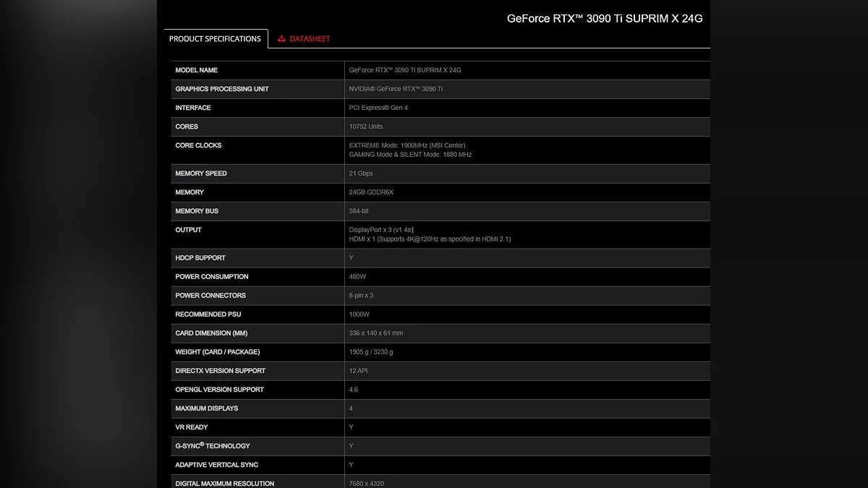Click the PCI Express Gen 4 value

pos(378,108)
